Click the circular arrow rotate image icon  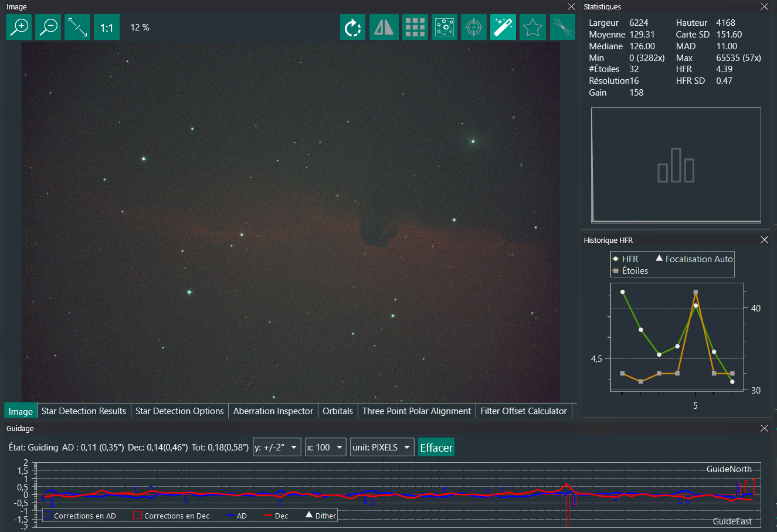pyautogui.click(x=352, y=28)
